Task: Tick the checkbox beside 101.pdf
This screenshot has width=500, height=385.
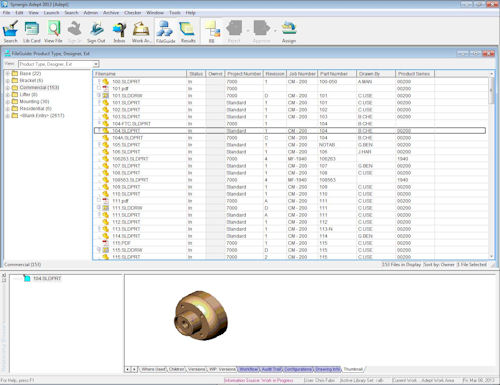Action: pos(99,88)
